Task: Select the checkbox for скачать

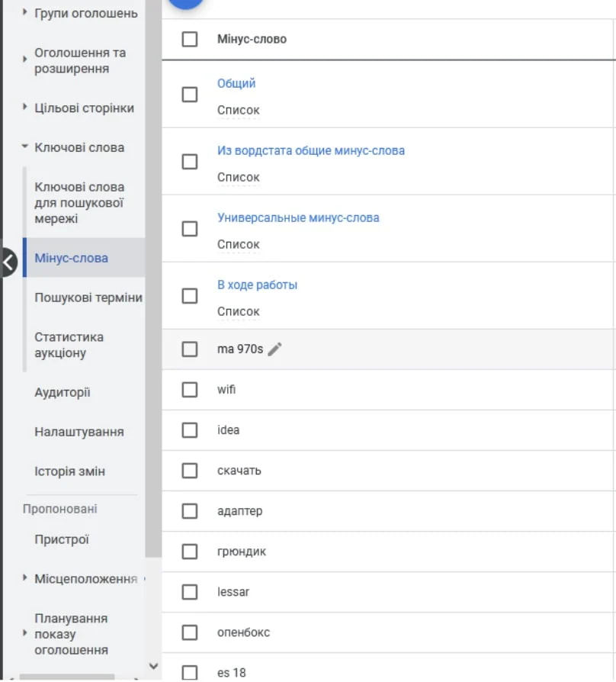Action: click(x=190, y=471)
